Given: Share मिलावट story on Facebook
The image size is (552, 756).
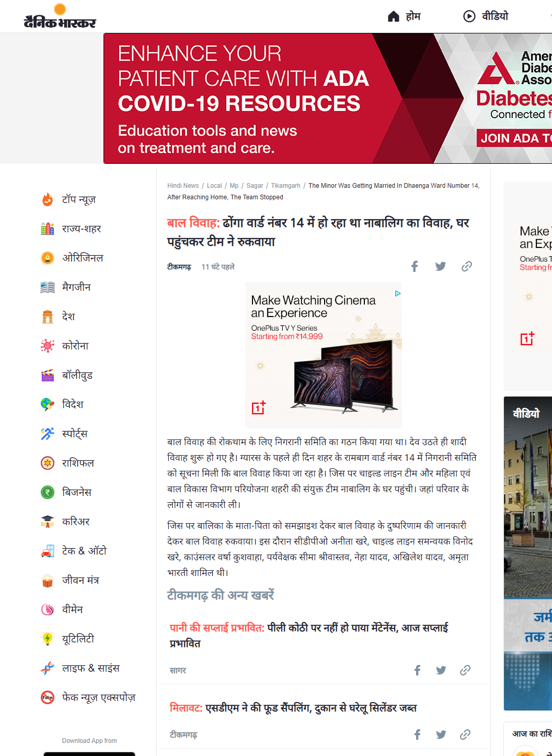Looking at the screenshot, I should point(417,735).
